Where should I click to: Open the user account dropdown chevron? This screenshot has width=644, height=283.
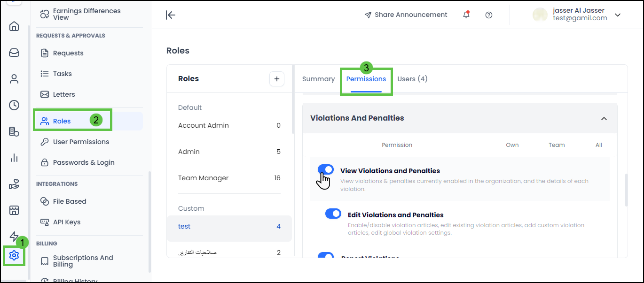click(x=618, y=15)
